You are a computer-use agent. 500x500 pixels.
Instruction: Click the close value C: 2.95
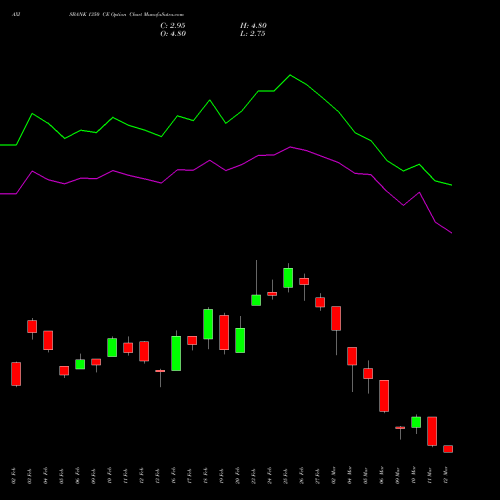173,26
